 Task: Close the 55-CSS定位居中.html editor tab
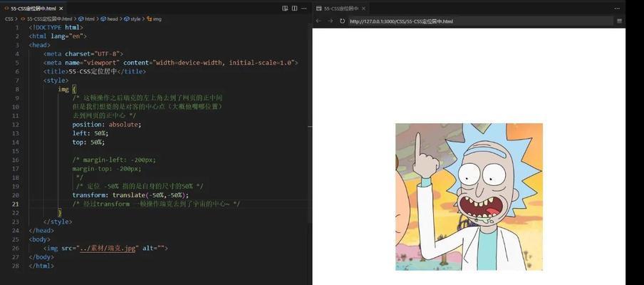pyautogui.click(x=61, y=9)
